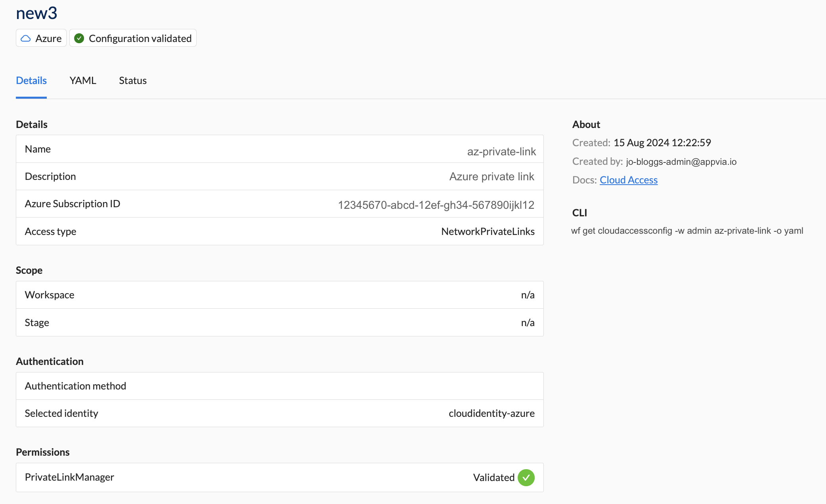
Task: Click the About section heading
Action: 586,124
